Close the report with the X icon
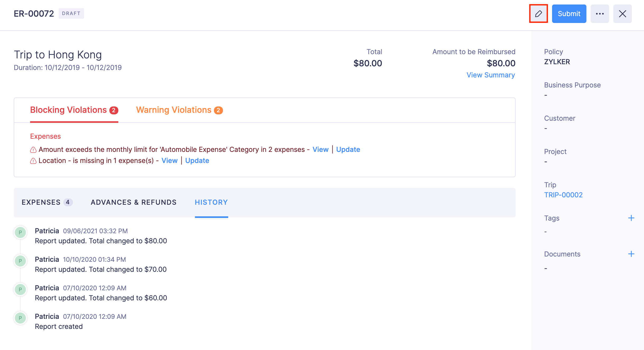 pos(622,14)
